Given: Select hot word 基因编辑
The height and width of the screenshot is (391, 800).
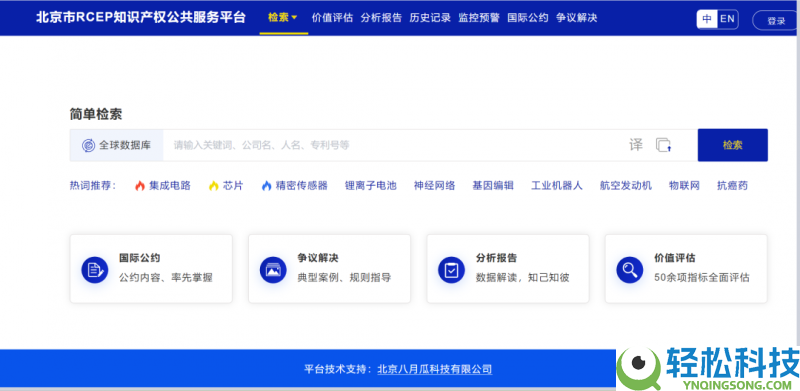Looking at the screenshot, I should pyautogui.click(x=493, y=186).
